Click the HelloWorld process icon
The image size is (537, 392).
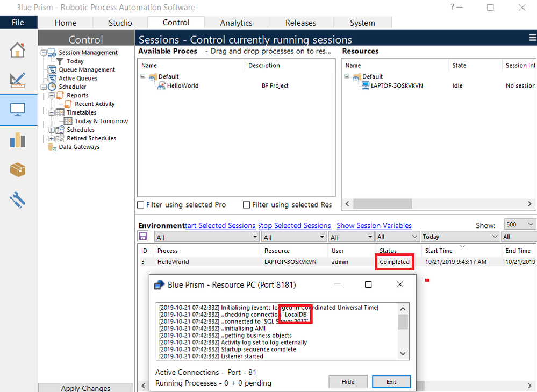coord(162,85)
